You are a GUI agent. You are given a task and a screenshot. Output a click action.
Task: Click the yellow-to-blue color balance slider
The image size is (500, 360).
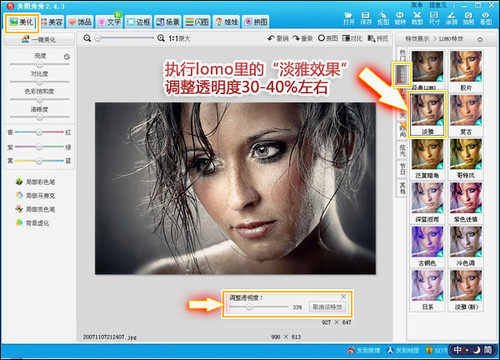39,161
